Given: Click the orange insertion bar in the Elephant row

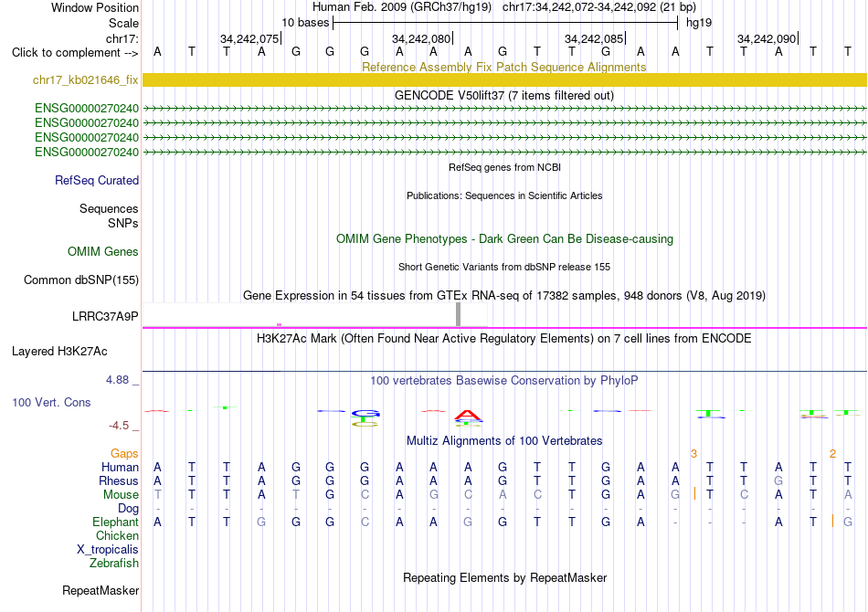Looking at the screenshot, I should [832, 521].
